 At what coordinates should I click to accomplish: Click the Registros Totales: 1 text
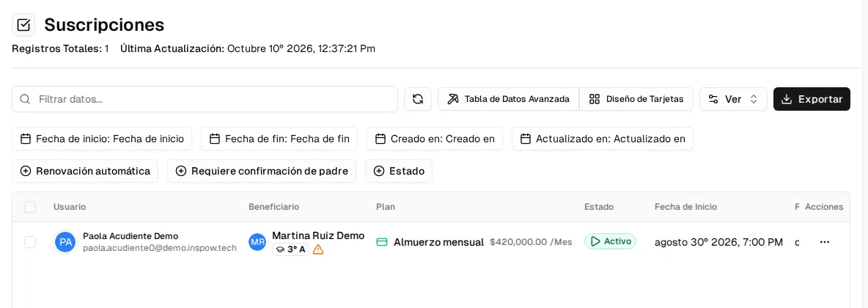[x=60, y=48]
